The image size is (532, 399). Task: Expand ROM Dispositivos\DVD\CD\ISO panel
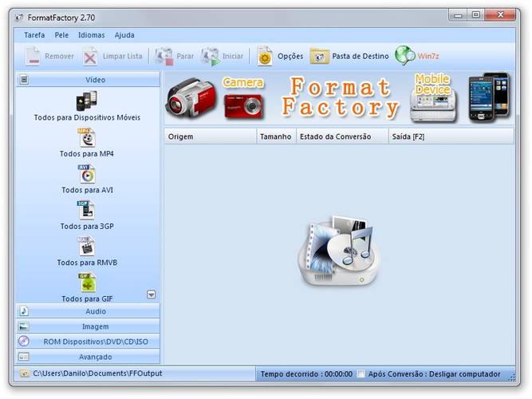88,342
